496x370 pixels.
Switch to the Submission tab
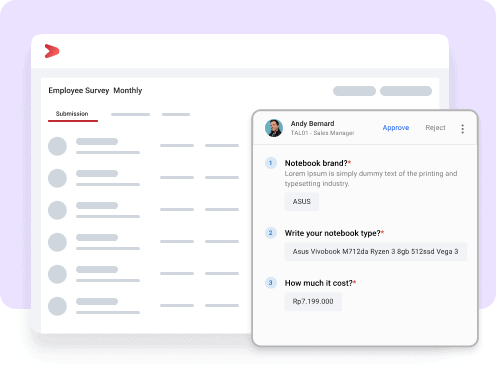pos(72,114)
